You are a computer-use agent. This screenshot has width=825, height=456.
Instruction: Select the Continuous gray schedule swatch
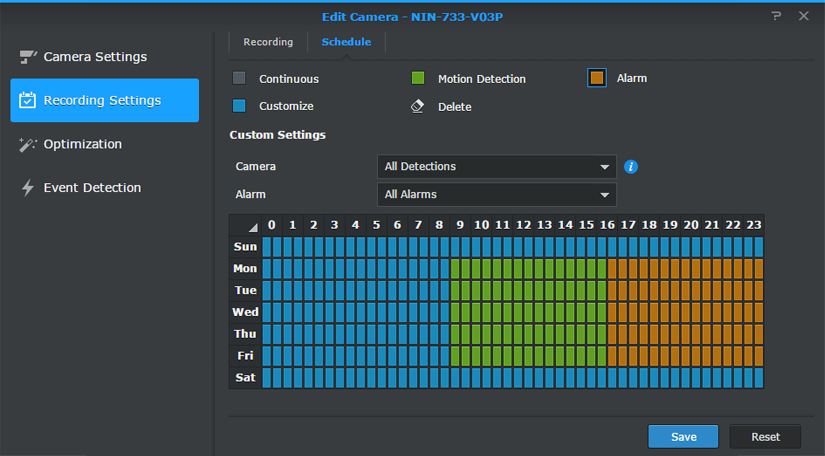[239, 79]
